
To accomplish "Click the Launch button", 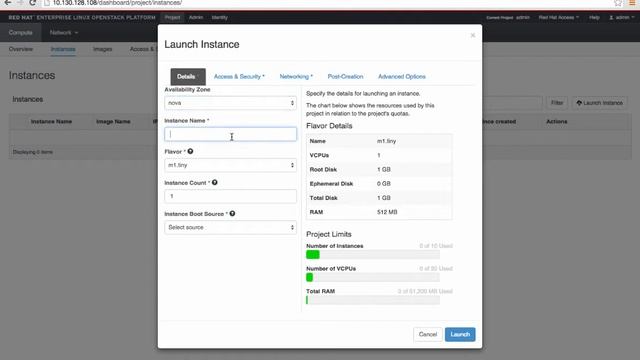I will pos(460,335).
